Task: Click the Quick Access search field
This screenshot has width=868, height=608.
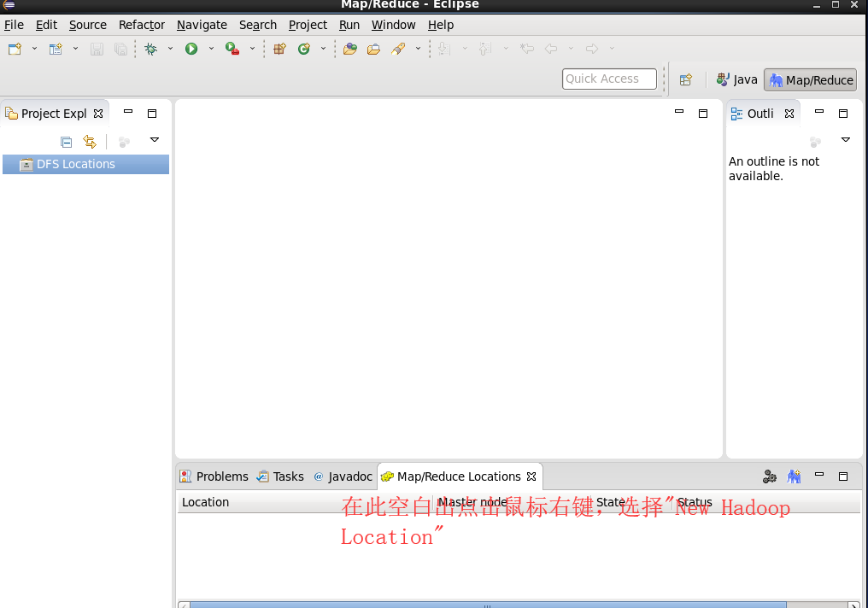Action: [609, 79]
